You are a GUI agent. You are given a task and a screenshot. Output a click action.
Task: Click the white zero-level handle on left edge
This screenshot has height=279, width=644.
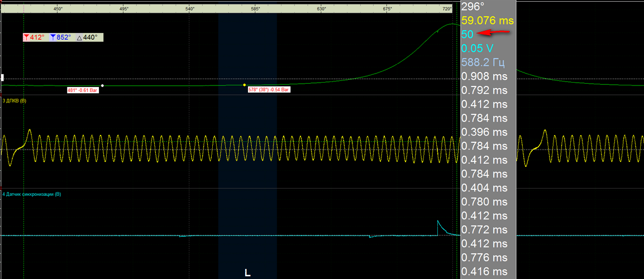[2, 78]
